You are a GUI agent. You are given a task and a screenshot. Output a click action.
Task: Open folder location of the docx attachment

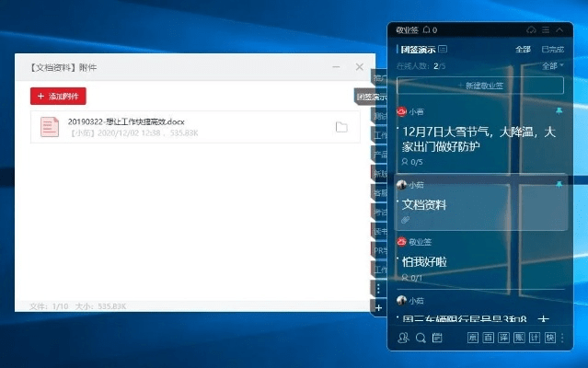click(x=341, y=127)
